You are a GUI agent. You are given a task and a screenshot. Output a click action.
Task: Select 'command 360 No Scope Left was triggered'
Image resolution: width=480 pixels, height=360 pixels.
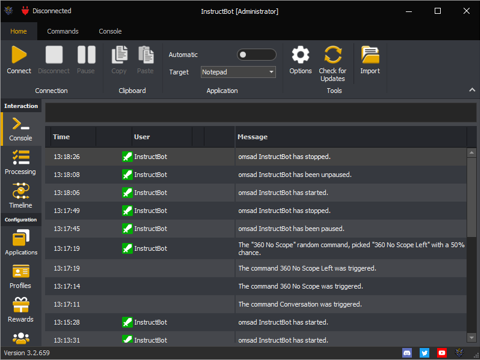click(307, 268)
